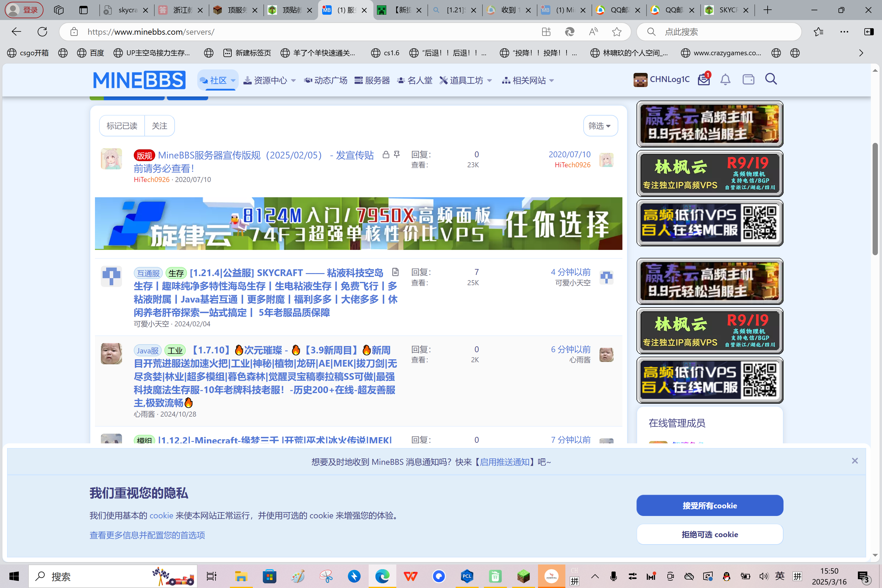Switch to the [1.21] search tab
This screenshot has width=882, height=588.
(455, 10)
